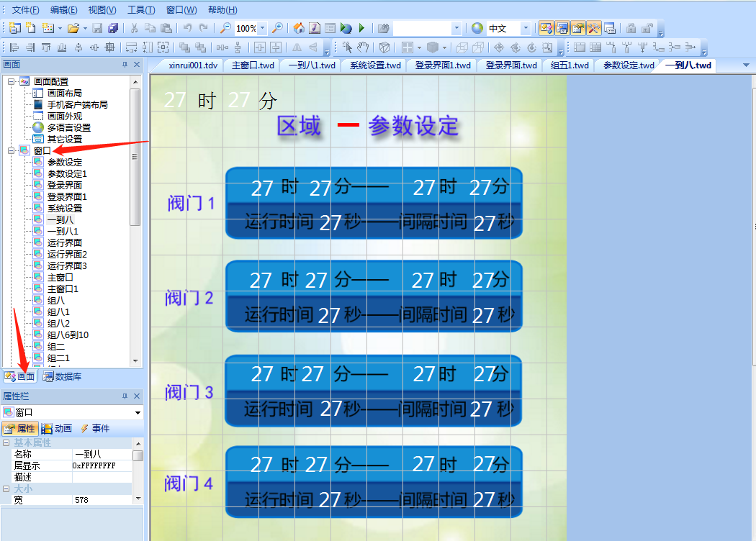Select the hand pan tool
This screenshot has height=541, width=756.
click(x=364, y=47)
